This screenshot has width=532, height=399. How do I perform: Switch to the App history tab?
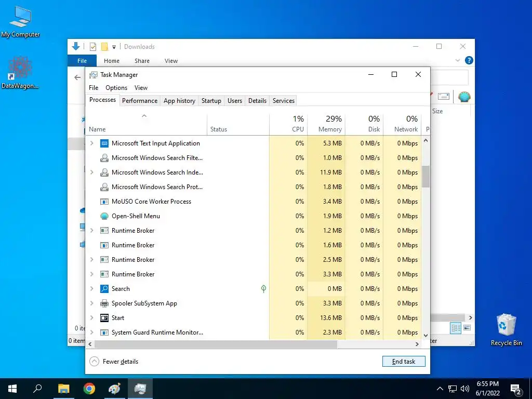(x=179, y=101)
